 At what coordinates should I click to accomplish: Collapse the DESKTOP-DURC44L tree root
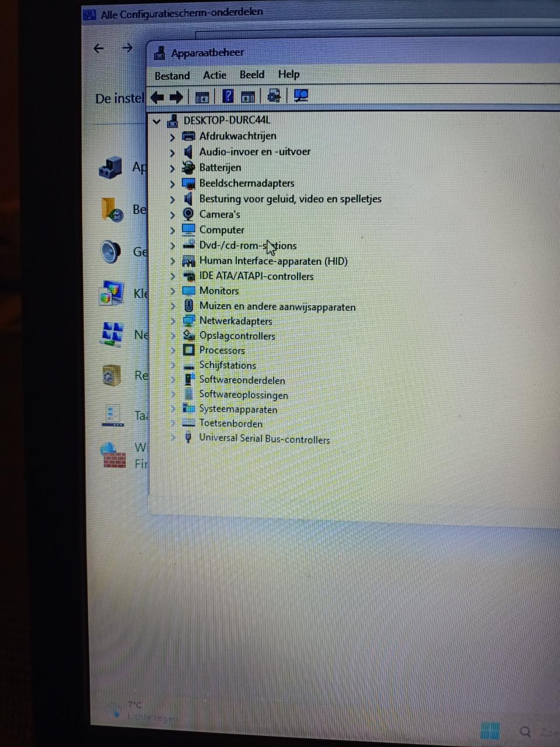coord(156,121)
